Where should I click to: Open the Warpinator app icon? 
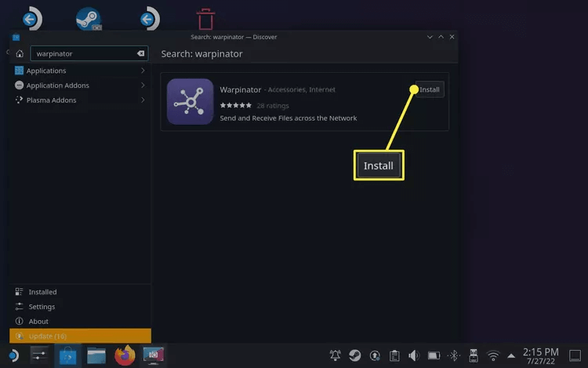pos(190,102)
